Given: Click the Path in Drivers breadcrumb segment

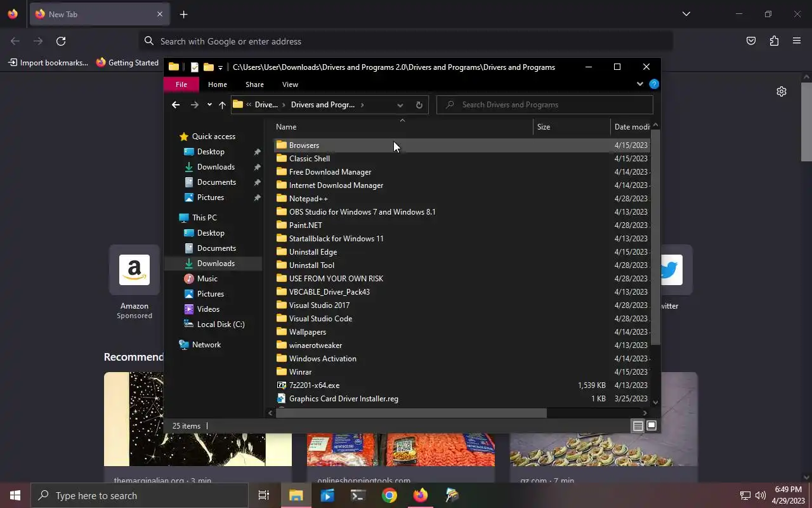Looking at the screenshot, I should 266,105.
